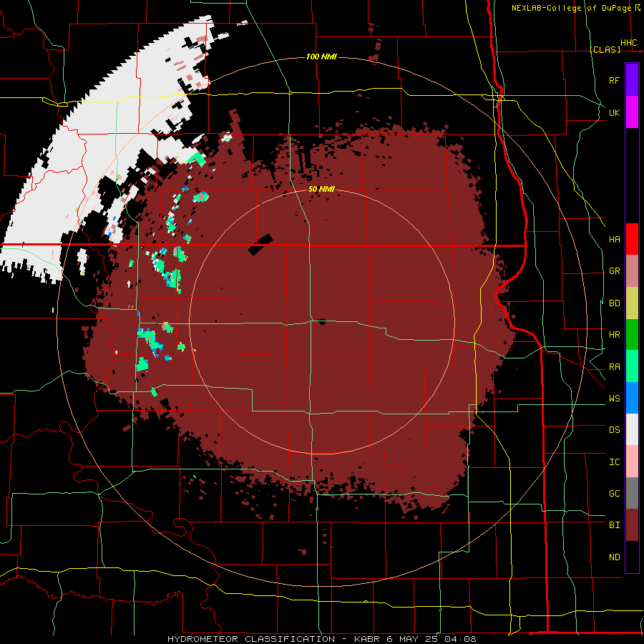Click the GR legend label
The height and width of the screenshot is (644, 644).
pos(614,271)
